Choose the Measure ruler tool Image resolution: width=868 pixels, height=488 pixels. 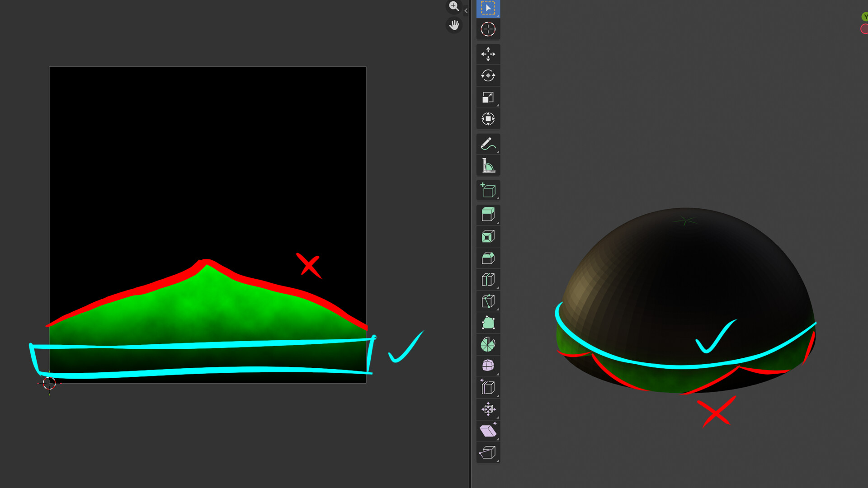pos(488,166)
